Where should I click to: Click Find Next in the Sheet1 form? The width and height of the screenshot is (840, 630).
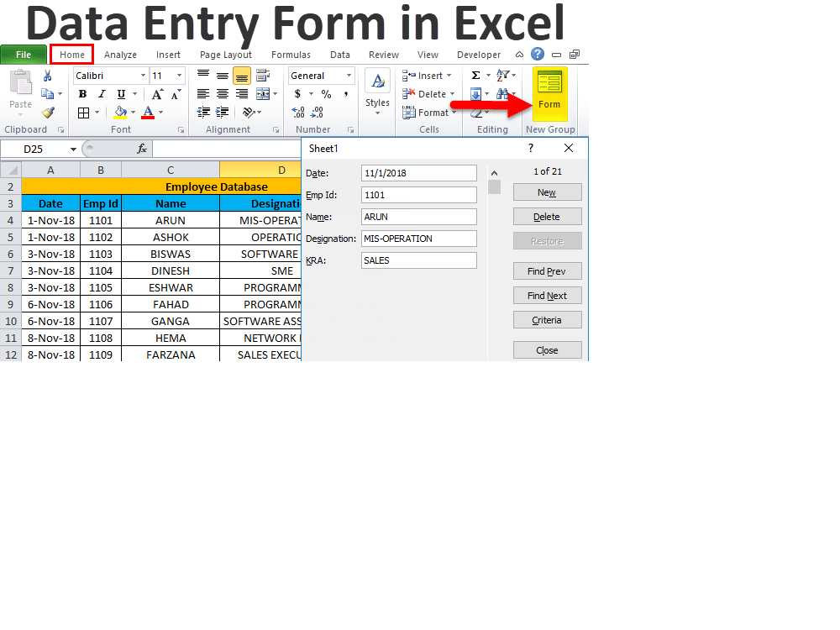point(547,295)
